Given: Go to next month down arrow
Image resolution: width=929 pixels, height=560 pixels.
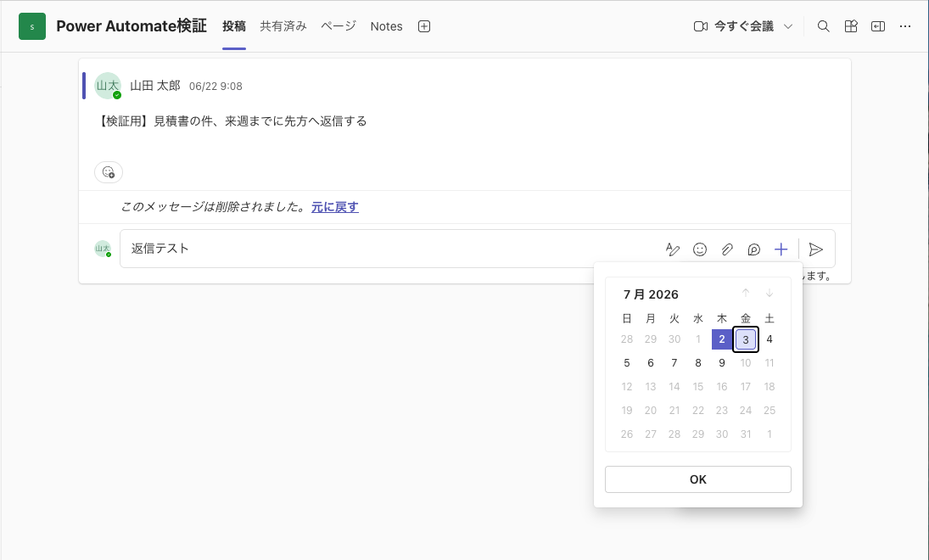Looking at the screenshot, I should point(770,293).
